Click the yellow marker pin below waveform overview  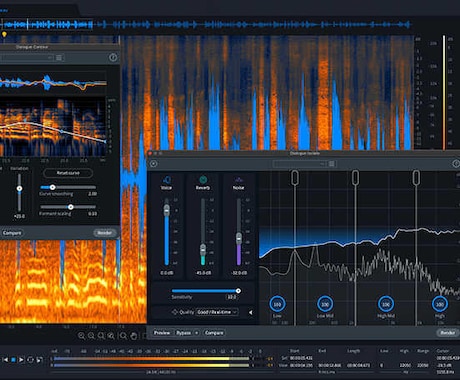(4, 34)
